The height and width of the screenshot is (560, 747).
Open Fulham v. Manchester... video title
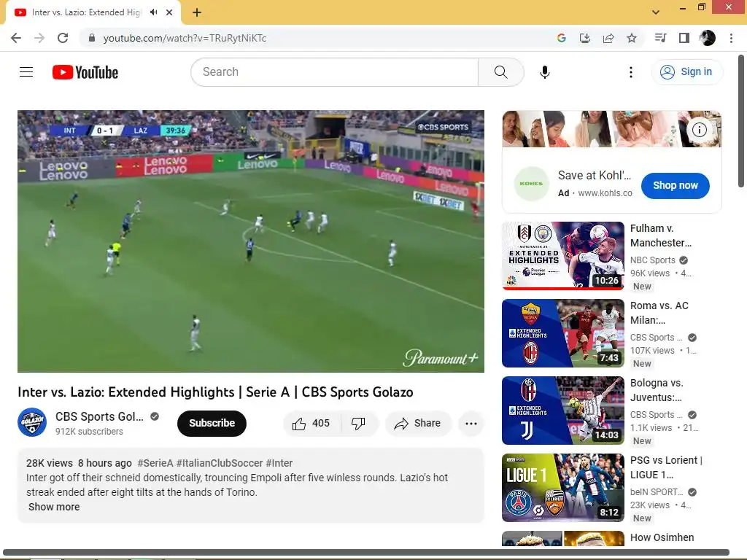661,236
